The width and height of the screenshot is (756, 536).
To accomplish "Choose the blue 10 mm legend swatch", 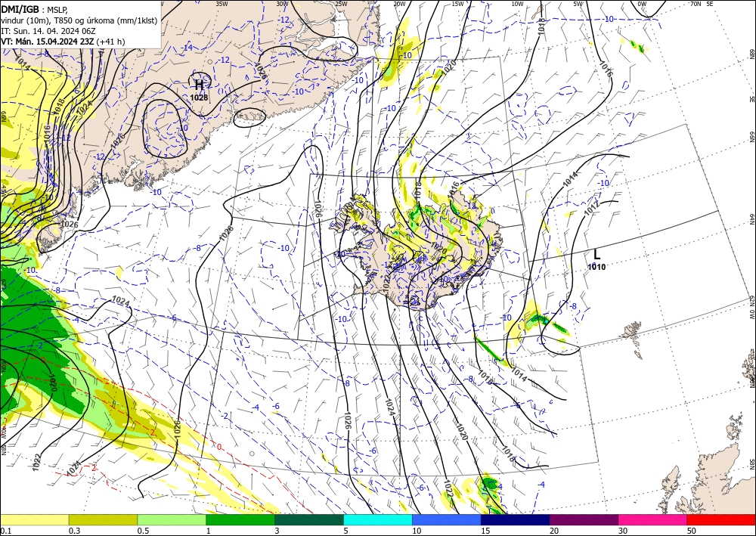I will coord(447,519).
